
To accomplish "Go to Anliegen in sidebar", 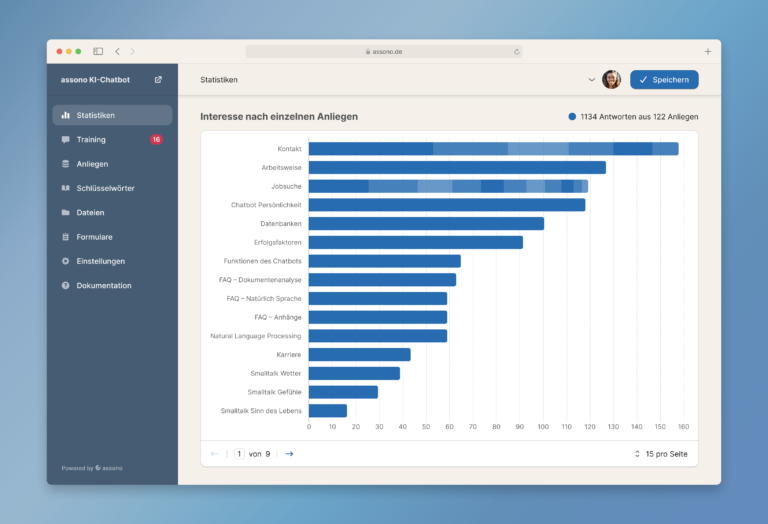I will pyautogui.click(x=112, y=164).
